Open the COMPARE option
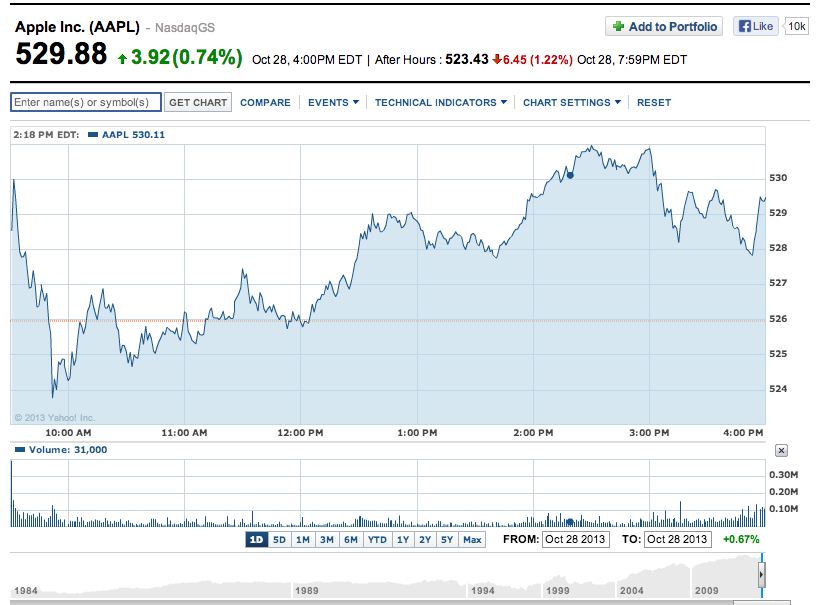Image resolution: width=817 pixels, height=605 pixels. click(x=265, y=102)
